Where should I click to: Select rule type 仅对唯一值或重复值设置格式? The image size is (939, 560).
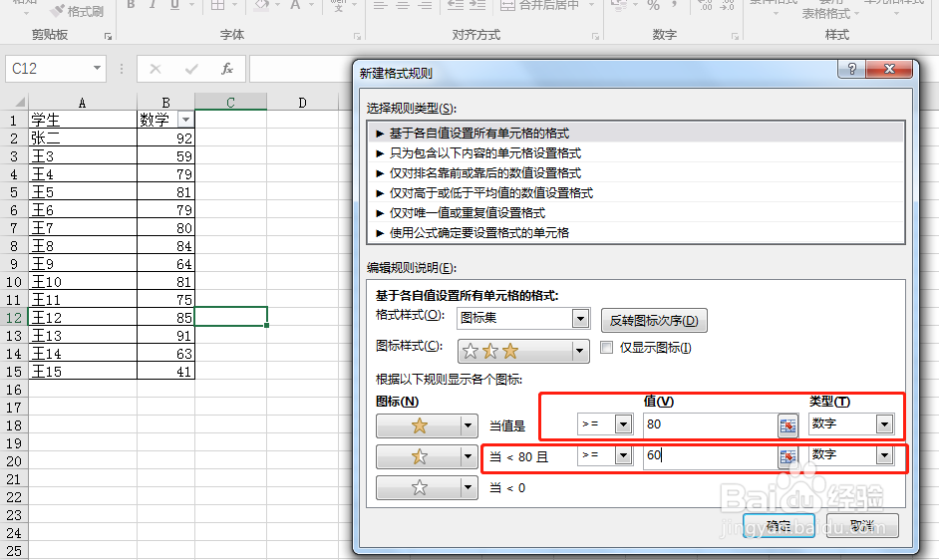[x=636, y=212]
